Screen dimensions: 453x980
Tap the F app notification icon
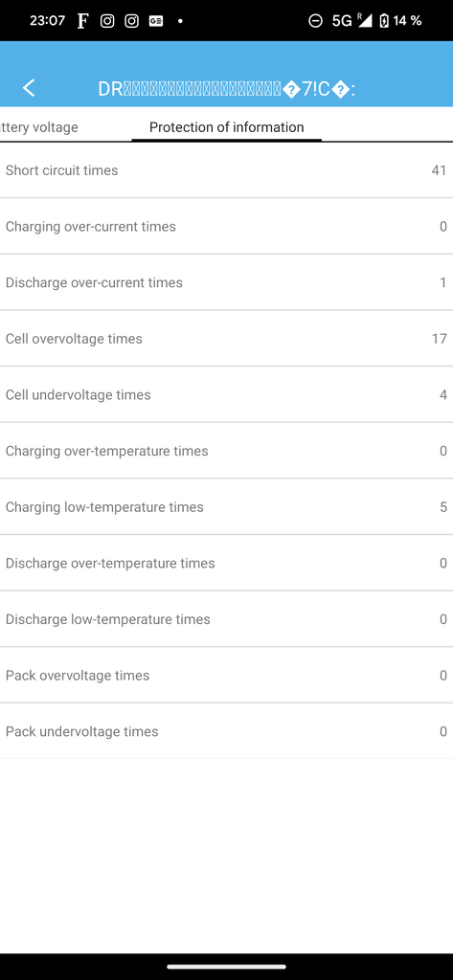(82, 21)
